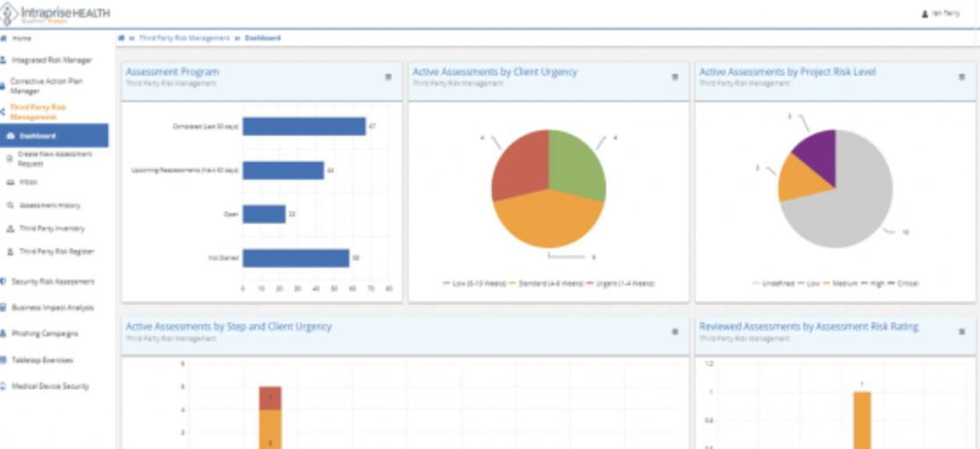Open the Ian Terry user menu
Viewport: 980px width, 449px height.
[940, 14]
